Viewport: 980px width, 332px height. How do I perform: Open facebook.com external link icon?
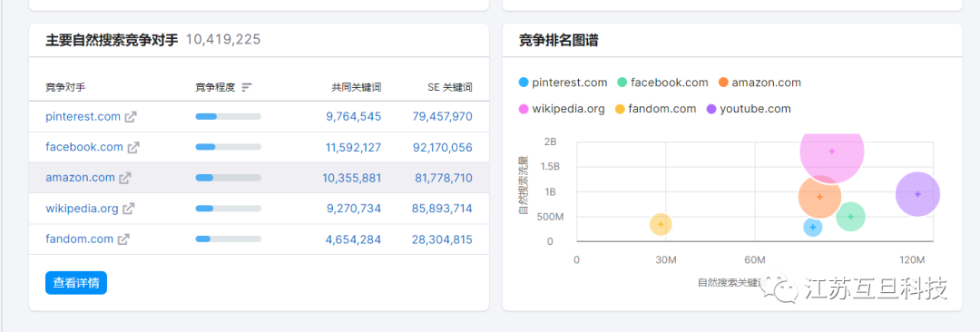coord(133,148)
